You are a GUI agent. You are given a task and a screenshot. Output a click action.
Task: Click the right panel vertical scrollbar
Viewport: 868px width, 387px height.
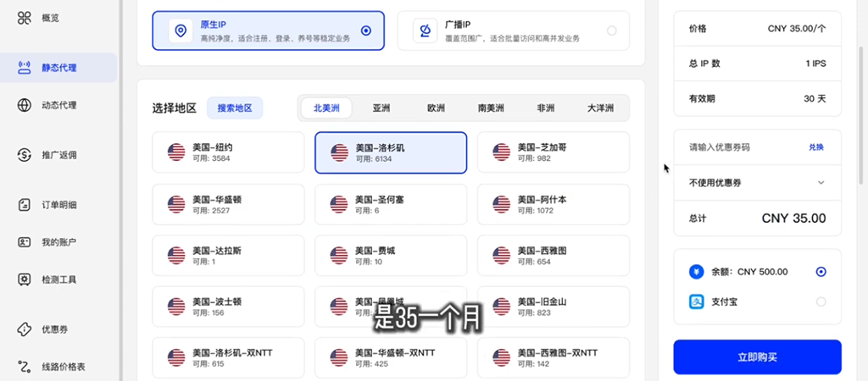tap(860, 114)
